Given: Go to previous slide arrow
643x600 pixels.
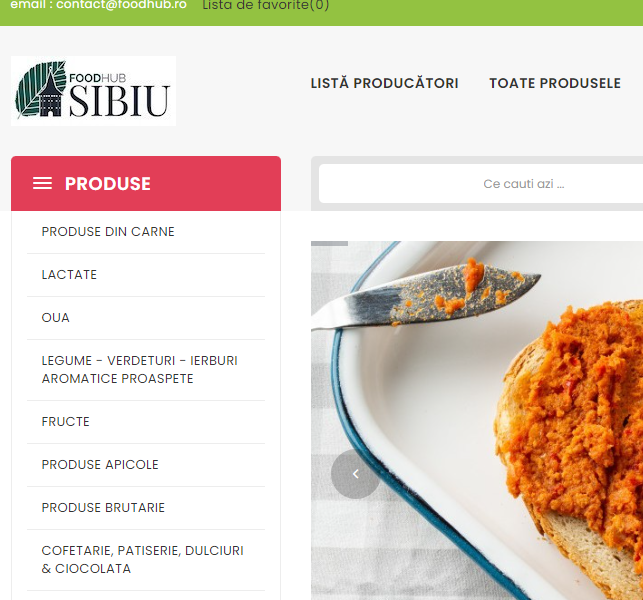Looking at the screenshot, I should 355,474.
